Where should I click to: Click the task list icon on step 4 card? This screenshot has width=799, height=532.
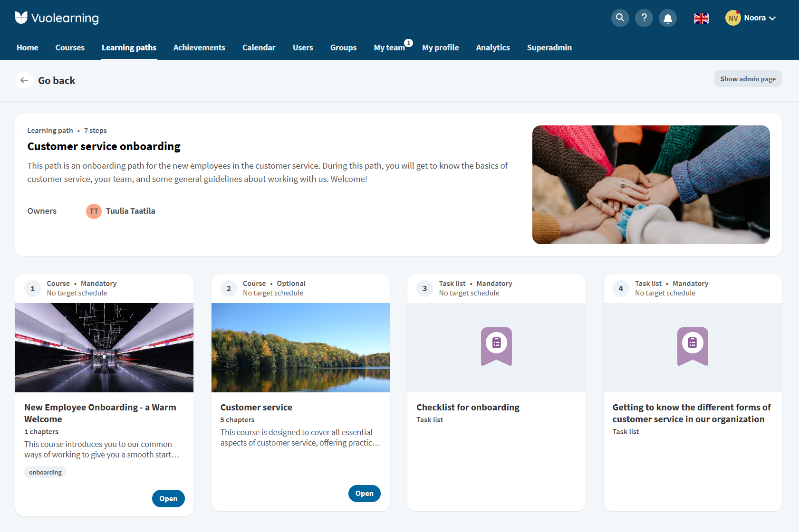pyautogui.click(x=693, y=346)
